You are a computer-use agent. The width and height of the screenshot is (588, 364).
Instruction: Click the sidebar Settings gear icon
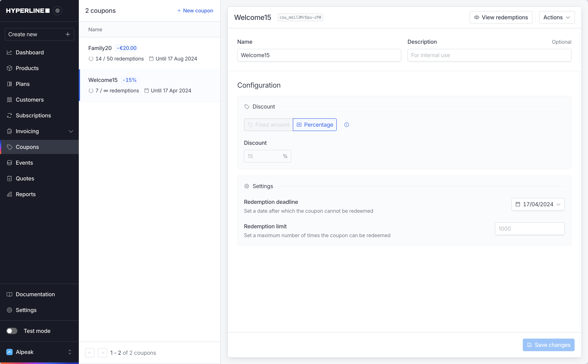pyautogui.click(x=9, y=310)
